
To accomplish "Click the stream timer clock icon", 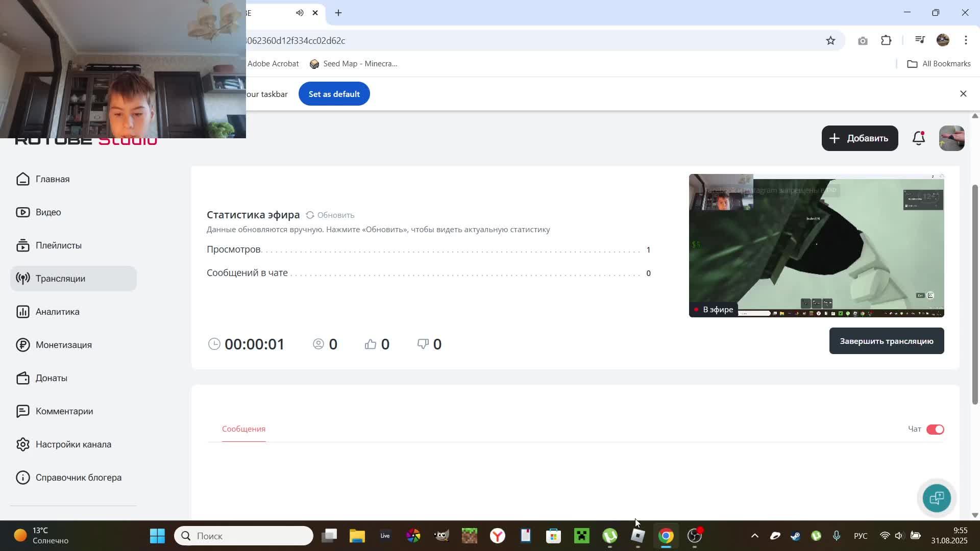I will (x=214, y=344).
